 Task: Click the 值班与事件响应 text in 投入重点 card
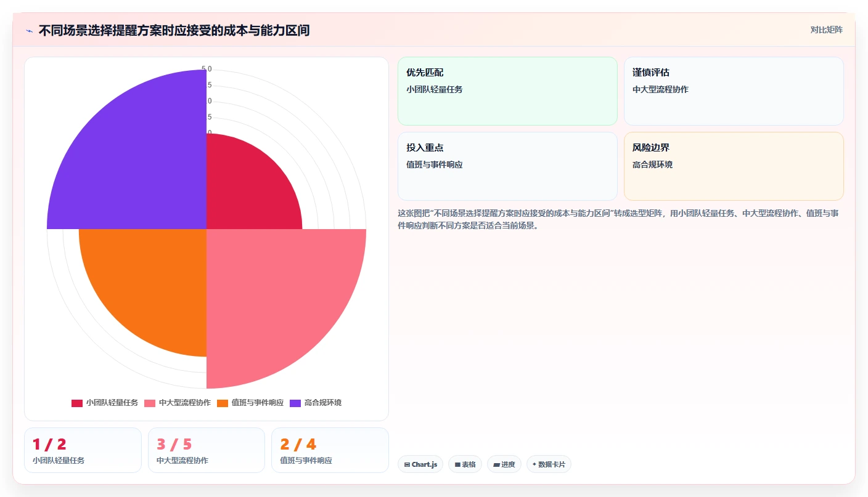point(434,164)
